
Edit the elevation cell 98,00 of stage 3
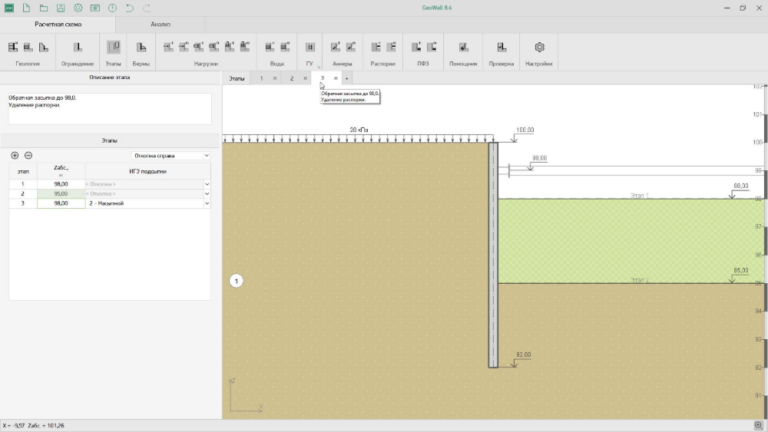click(61, 203)
